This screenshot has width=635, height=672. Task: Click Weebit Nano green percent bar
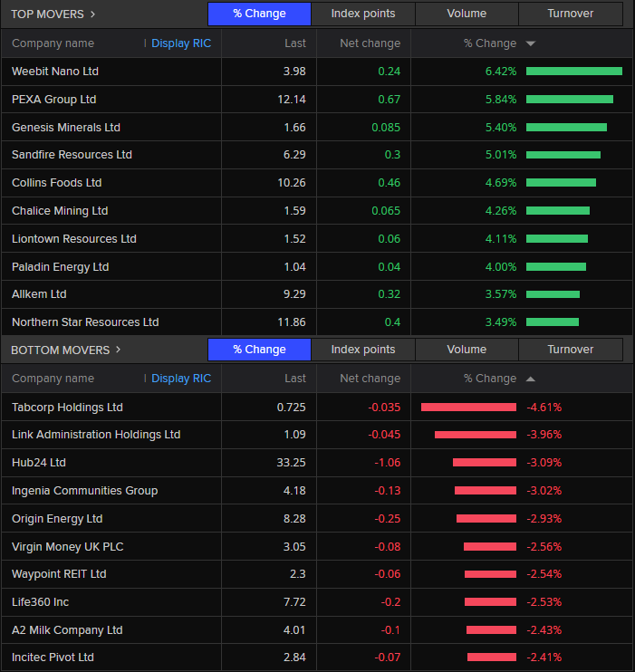[x=574, y=72]
